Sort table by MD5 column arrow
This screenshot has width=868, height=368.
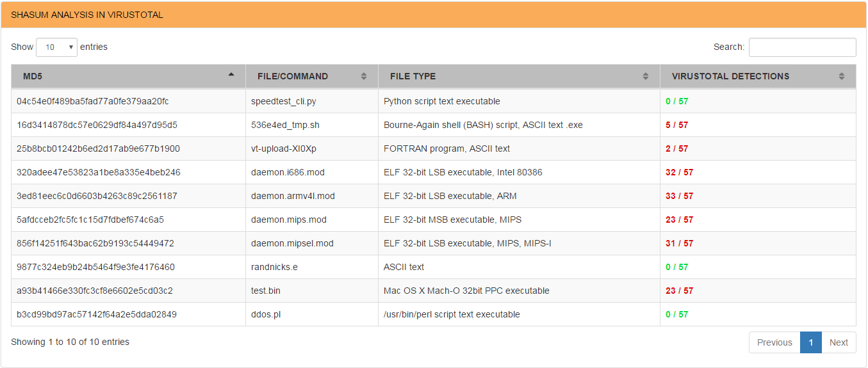[231, 76]
